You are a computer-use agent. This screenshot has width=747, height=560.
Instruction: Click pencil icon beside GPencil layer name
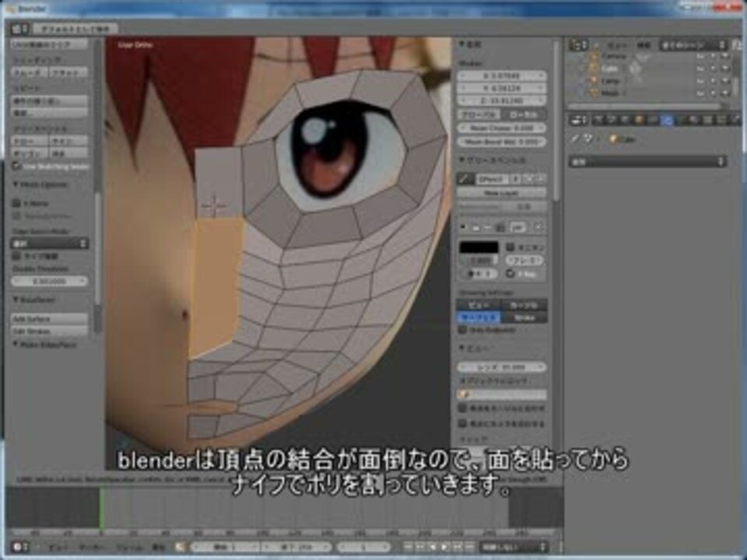pos(465,179)
